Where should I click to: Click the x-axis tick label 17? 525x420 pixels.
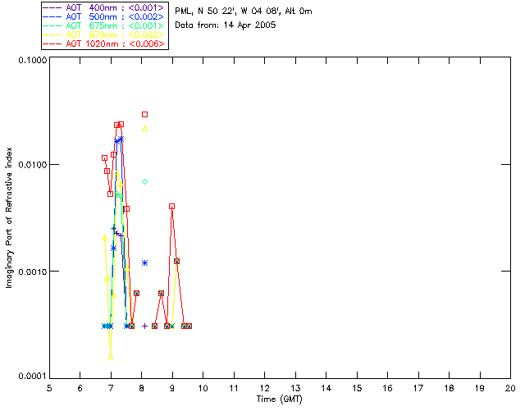coord(418,388)
